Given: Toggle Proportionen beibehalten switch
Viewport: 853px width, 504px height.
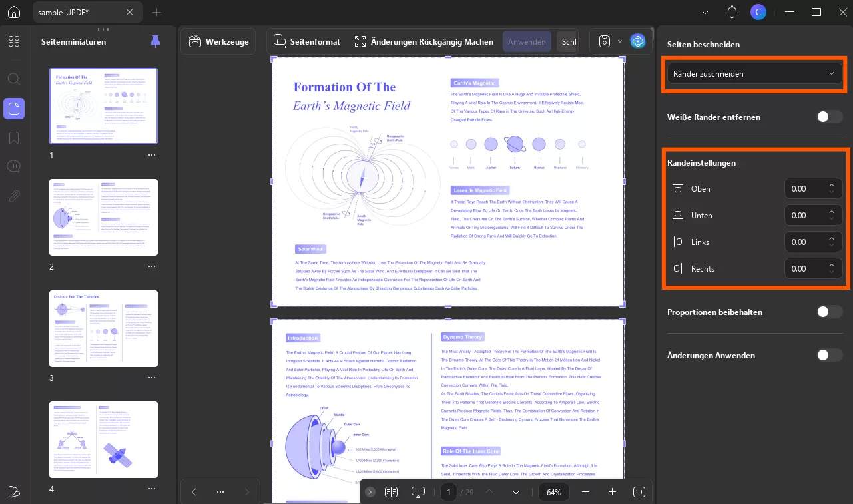Looking at the screenshot, I should (830, 312).
